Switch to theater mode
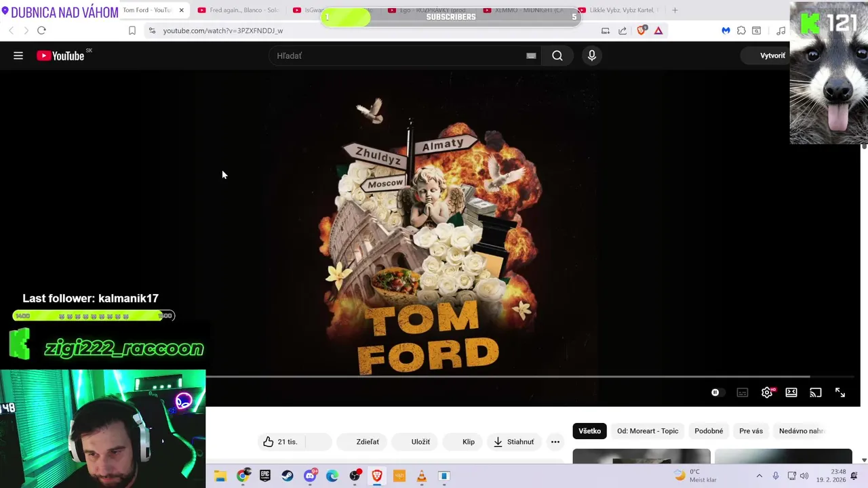 click(791, 392)
